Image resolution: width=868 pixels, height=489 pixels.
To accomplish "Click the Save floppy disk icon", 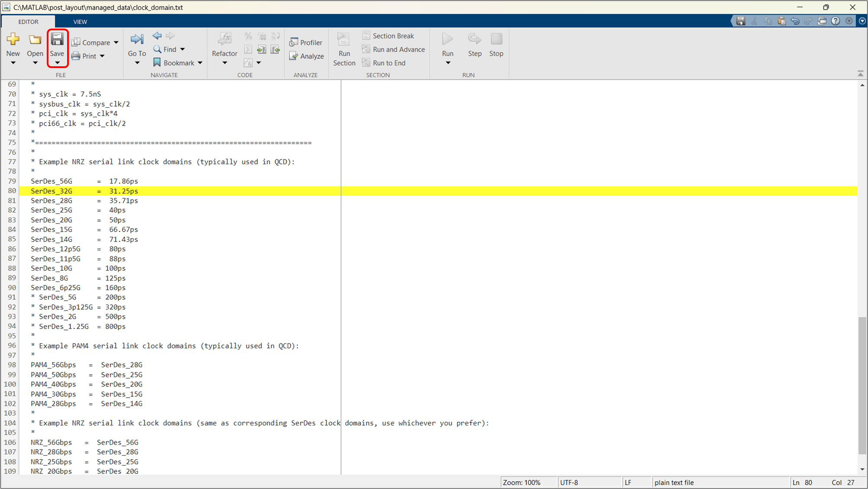I will [57, 40].
